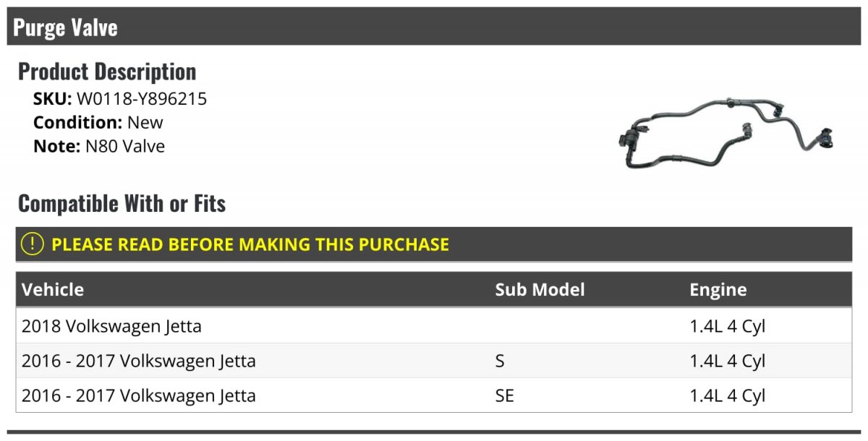Click the Product Description heading

[x=107, y=72]
